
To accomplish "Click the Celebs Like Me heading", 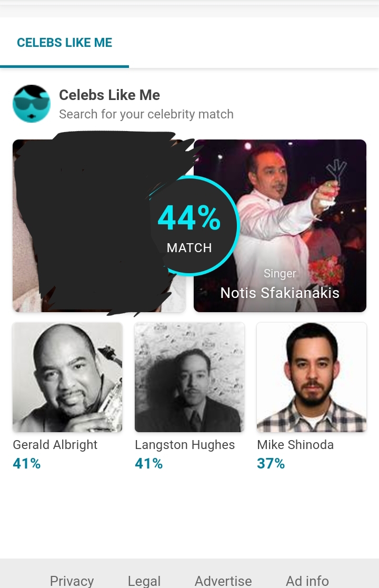I will (x=109, y=95).
